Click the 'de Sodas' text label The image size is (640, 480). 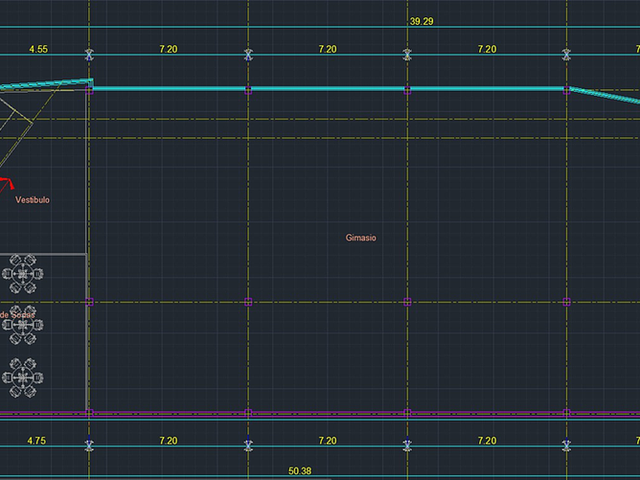click(17, 315)
